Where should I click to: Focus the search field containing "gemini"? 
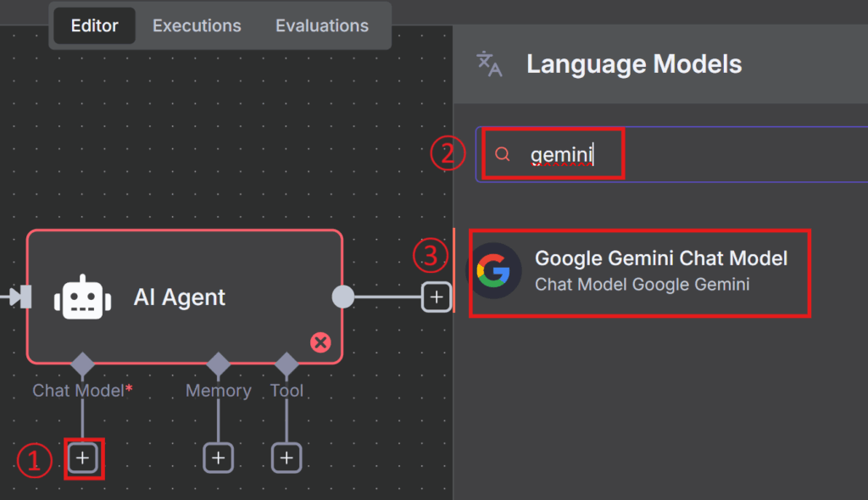[678, 154]
